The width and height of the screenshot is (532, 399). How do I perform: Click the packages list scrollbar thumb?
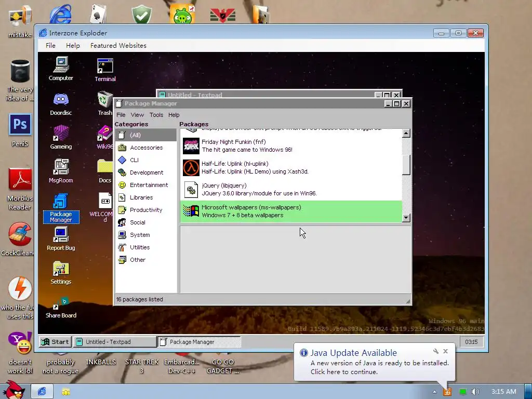[x=406, y=165]
